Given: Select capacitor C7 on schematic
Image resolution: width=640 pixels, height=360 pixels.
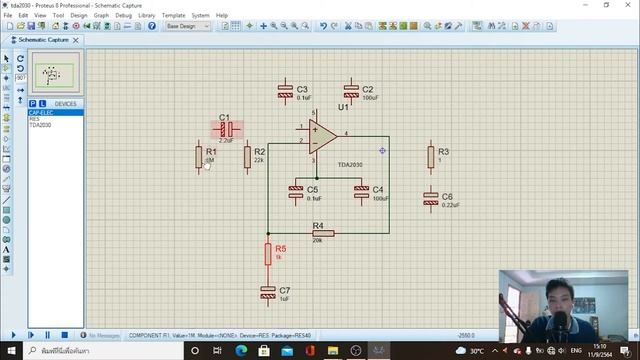Looking at the screenshot, I should pyautogui.click(x=268, y=293).
